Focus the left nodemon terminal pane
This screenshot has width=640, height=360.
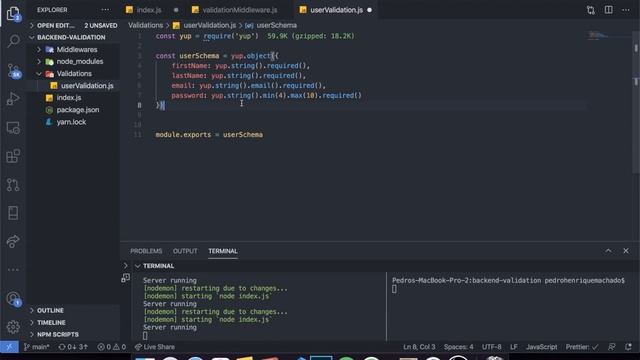tap(259, 306)
